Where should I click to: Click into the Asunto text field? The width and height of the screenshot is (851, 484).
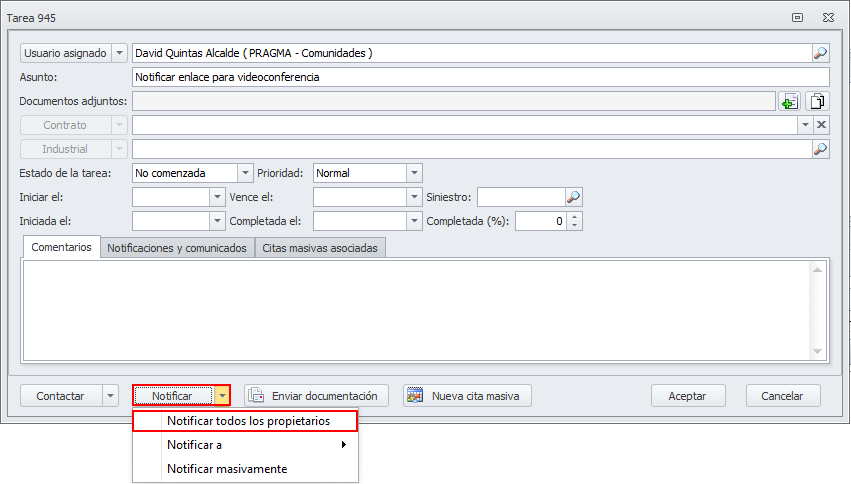click(x=480, y=77)
